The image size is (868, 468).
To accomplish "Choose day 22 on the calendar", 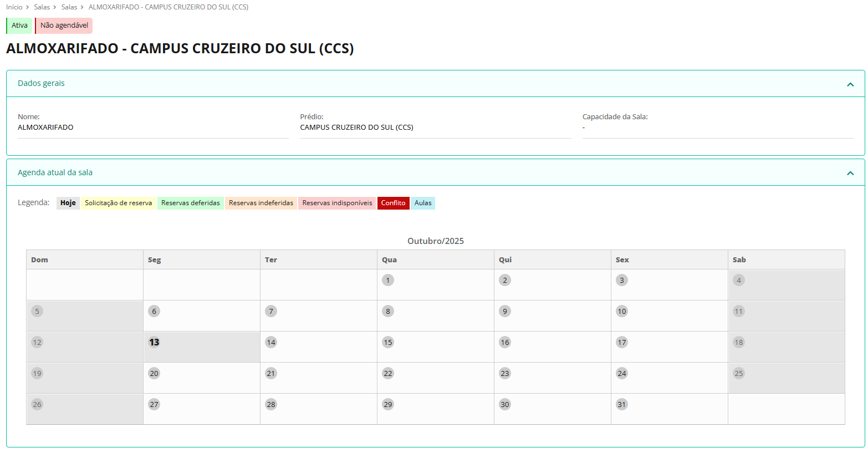I will [388, 373].
